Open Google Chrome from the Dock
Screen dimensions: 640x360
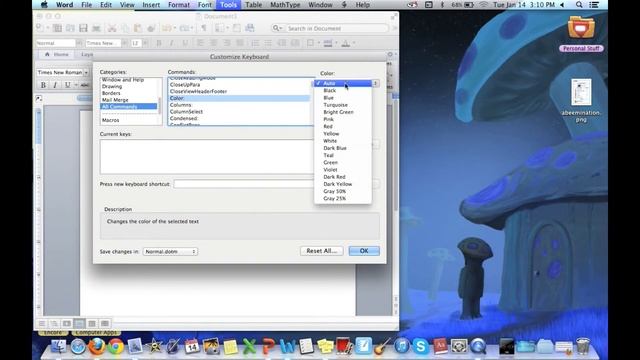116,347
